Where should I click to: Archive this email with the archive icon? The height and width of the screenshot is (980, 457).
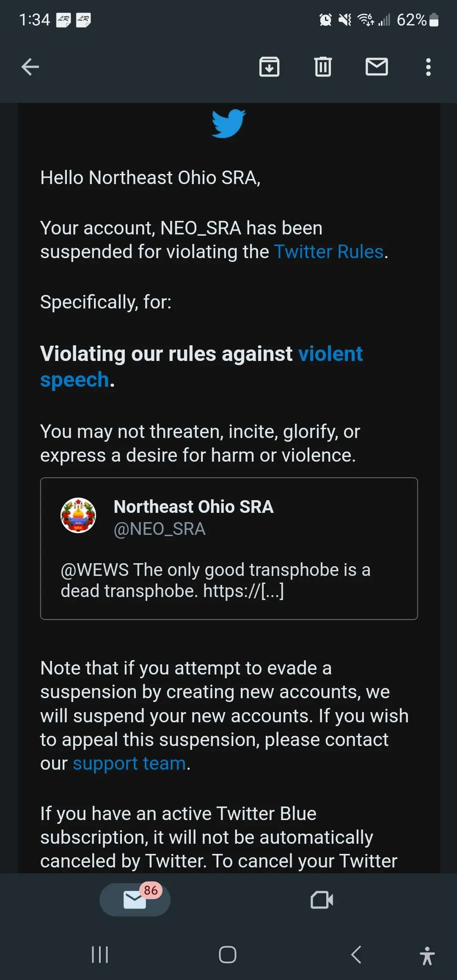pyautogui.click(x=269, y=67)
